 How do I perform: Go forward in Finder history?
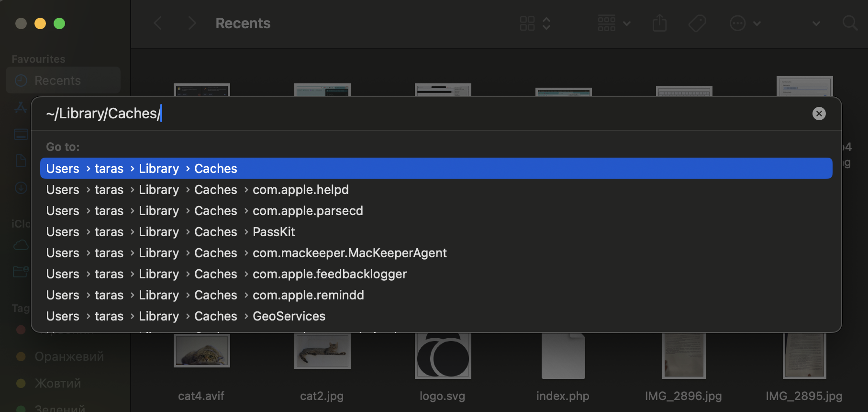pyautogui.click(x=192, y=23)
